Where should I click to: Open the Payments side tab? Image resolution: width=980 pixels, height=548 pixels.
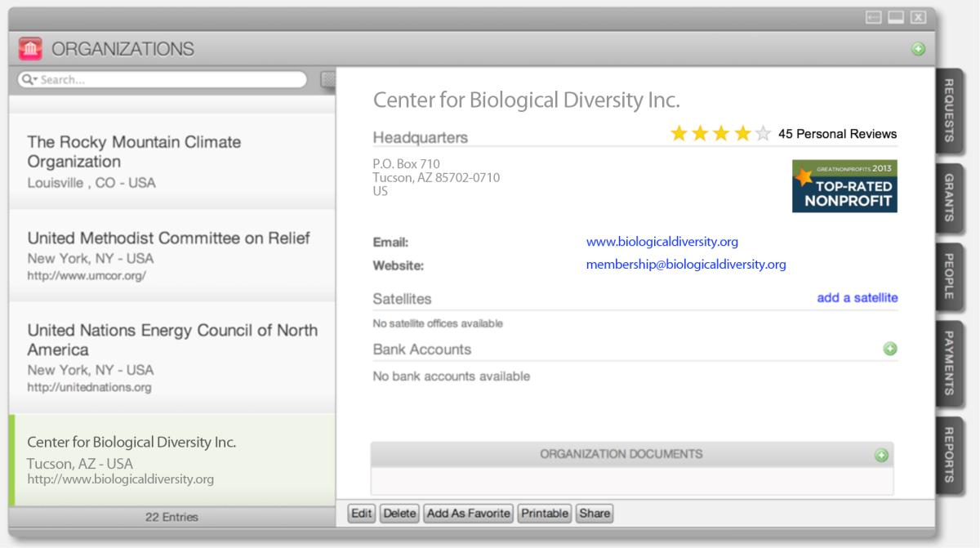click(x=949, y=363)
